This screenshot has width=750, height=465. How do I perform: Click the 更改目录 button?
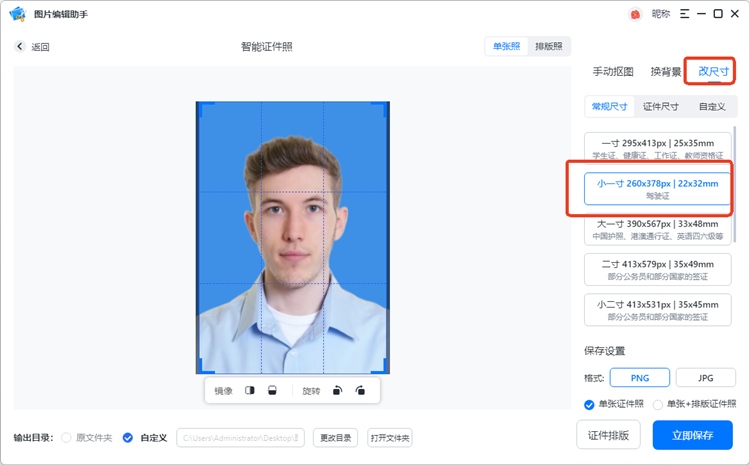click(x=335, y=437)
